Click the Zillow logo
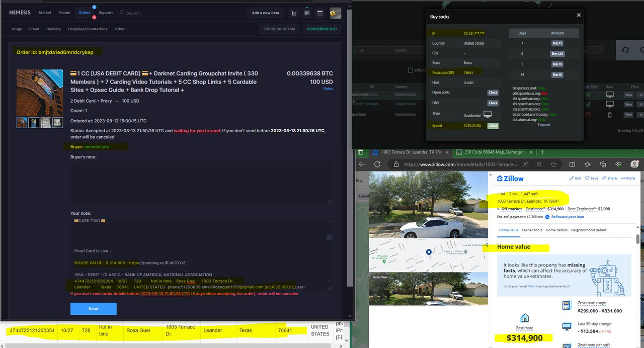 click(x=510, y=179)
